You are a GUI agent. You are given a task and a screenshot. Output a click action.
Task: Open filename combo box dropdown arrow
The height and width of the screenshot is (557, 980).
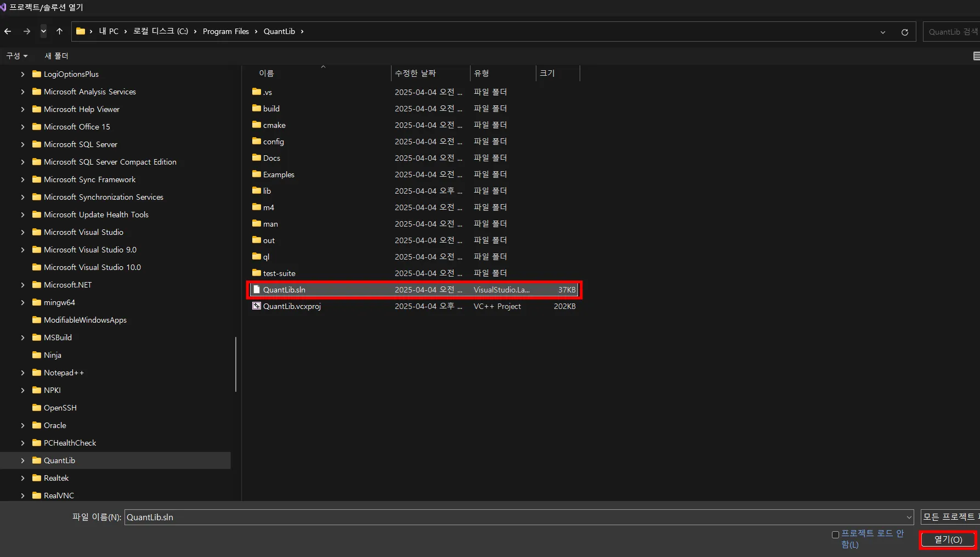(909, 517)
